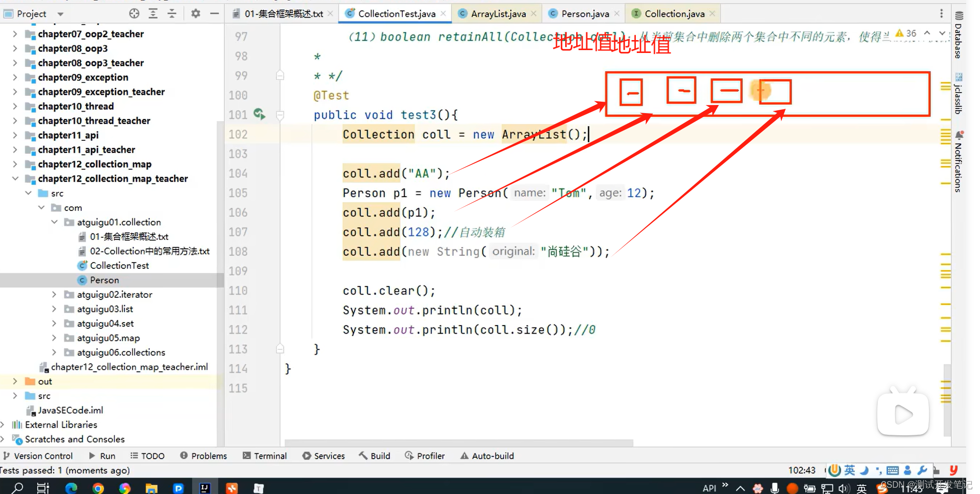Run test3 using gutter run icon
Screen dimensions: 980x494
(x=259, y=114)
